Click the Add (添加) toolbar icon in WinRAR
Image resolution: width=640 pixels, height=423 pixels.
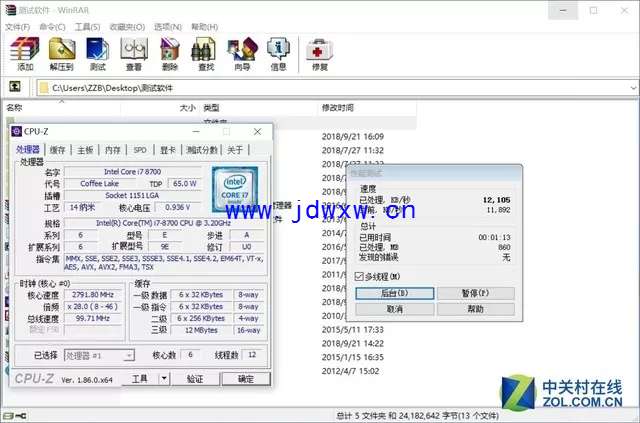coord(25,53)
